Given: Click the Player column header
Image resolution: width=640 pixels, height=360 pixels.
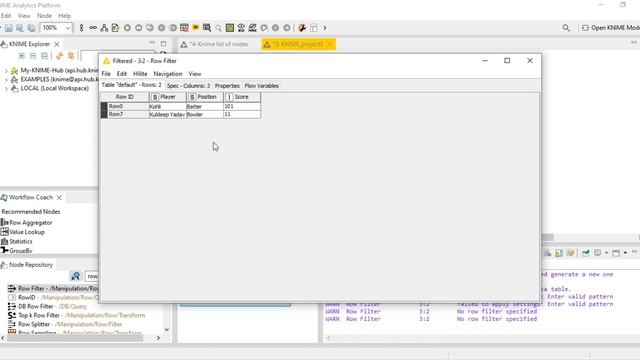Looking at the screenshot, I should (167, 97).
